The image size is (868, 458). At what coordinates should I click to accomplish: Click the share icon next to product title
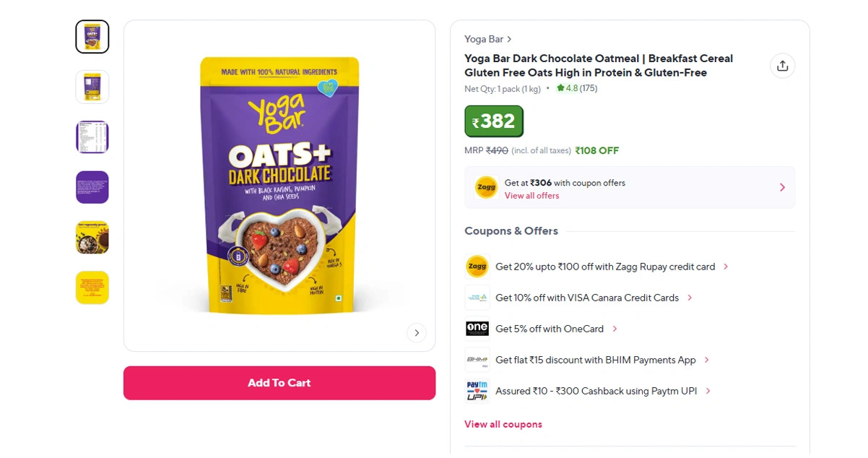782,66
